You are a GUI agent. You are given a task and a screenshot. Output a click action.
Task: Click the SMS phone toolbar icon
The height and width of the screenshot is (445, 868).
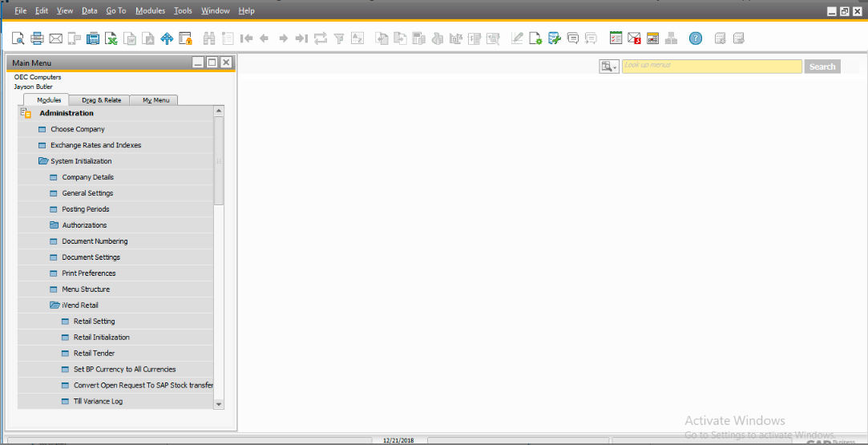[75, 38]
